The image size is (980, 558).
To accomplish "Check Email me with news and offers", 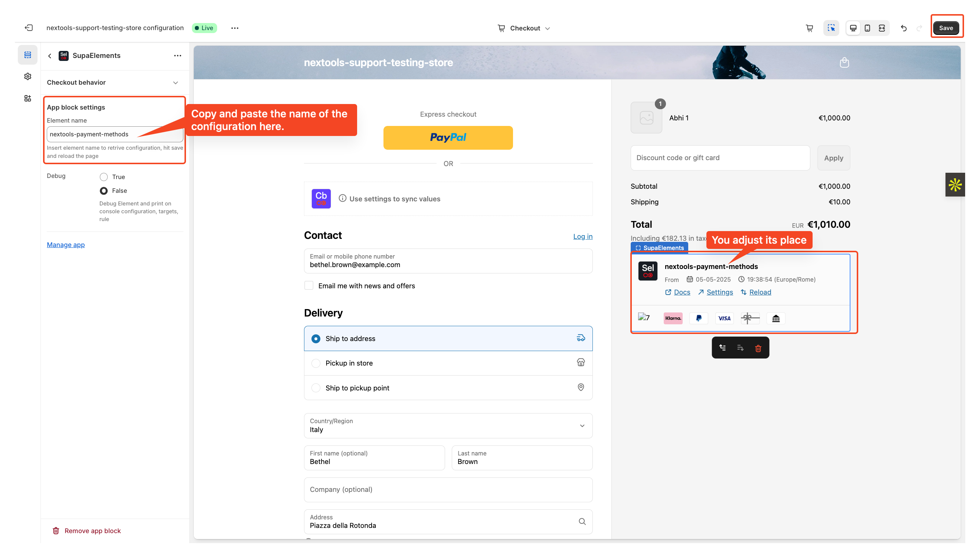I will click(309, 286).
